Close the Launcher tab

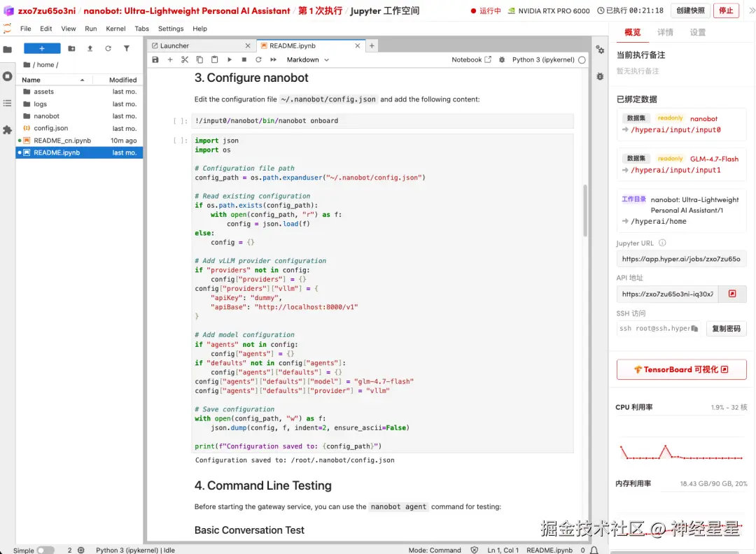pos(248,45)
